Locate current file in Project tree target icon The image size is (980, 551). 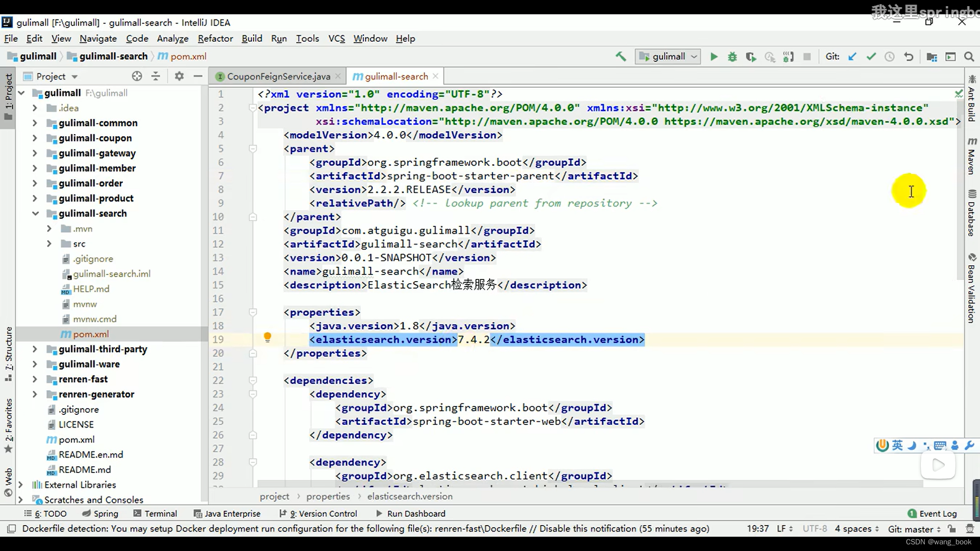[137, 76]
